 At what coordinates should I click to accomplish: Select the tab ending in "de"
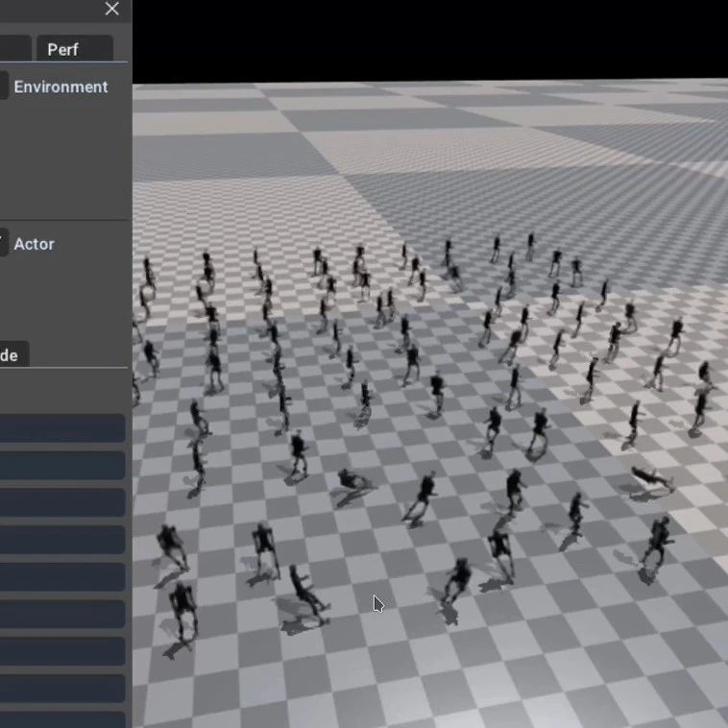click(x=14, y=354)
